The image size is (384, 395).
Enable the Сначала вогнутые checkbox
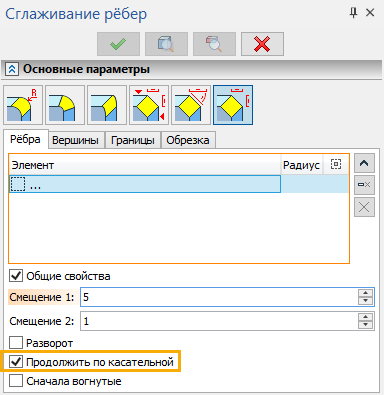click(x=16, y=381)
